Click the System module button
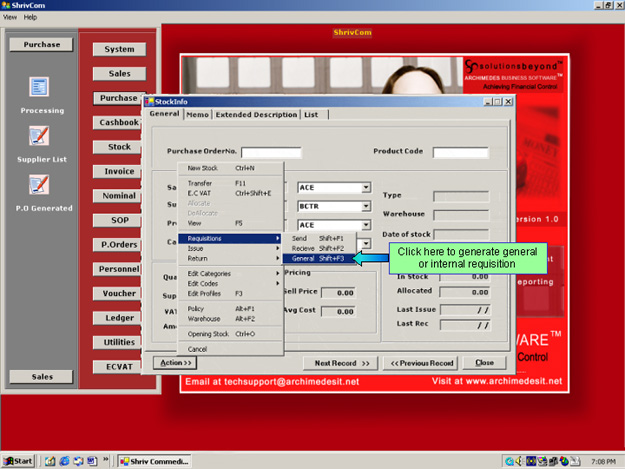This screenshot has height=469, width=625. coord(119,49)
